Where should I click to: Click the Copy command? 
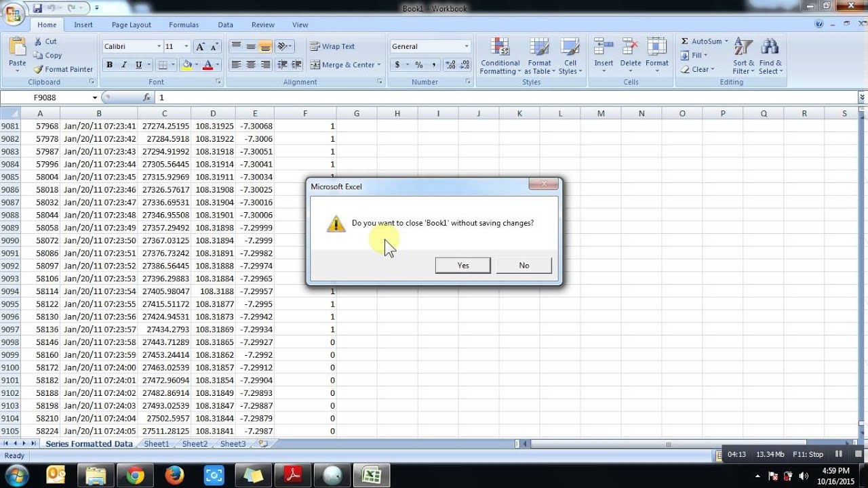click(47, 56)
